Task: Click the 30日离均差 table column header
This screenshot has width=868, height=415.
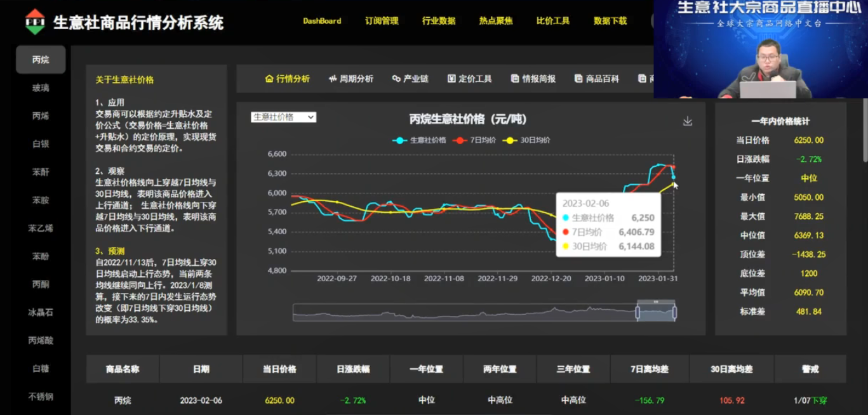Action: pyautogui.click(x=731, y=369)
